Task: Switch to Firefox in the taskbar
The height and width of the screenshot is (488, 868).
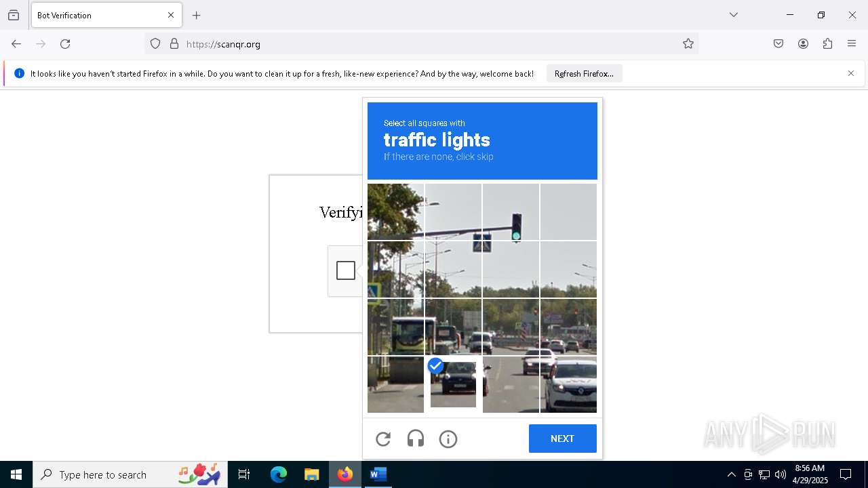Action: [345, 474]
